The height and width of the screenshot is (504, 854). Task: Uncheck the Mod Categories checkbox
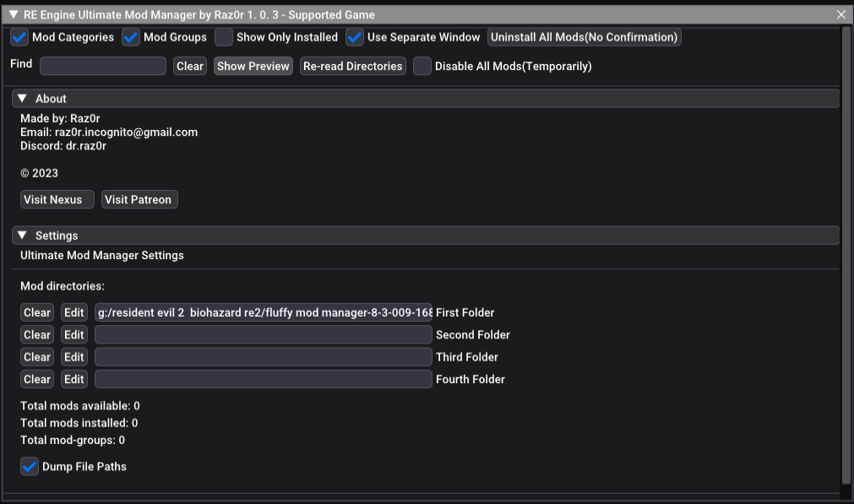click(19, 37)
